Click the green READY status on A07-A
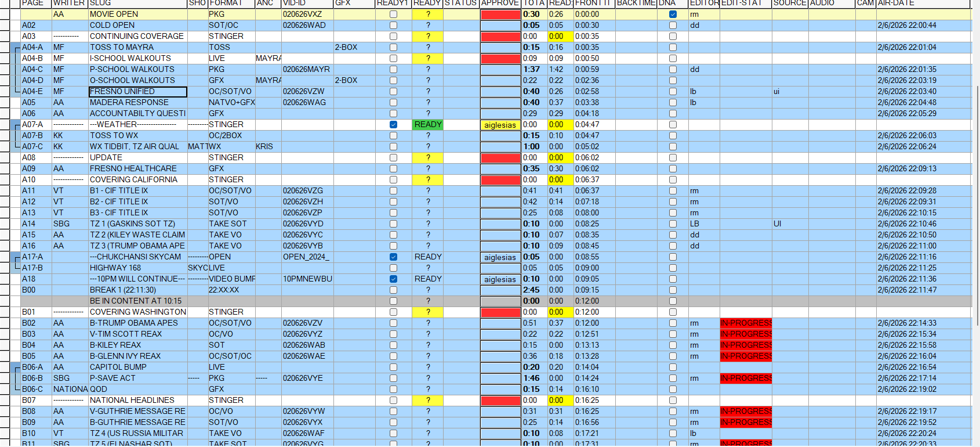 click(x=428, y=124)
